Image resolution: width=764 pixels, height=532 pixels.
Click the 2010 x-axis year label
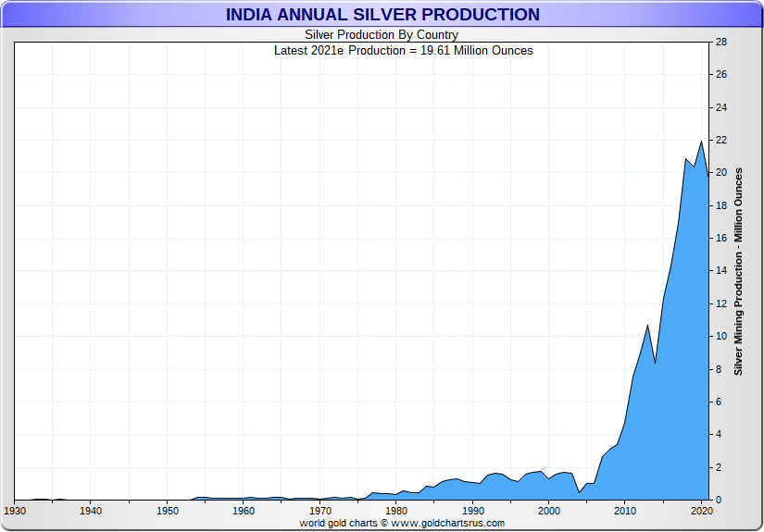coord(625,511)
